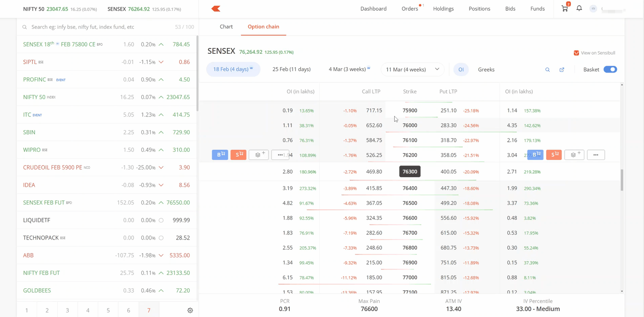Click put-side Buy basket button for 76200
This screenshot has width=644, height=317.
pyautogui.click(x=535, y=155)
